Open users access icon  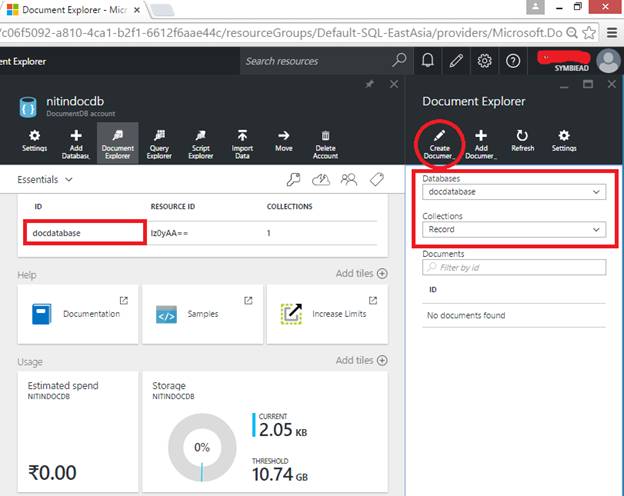349,180
